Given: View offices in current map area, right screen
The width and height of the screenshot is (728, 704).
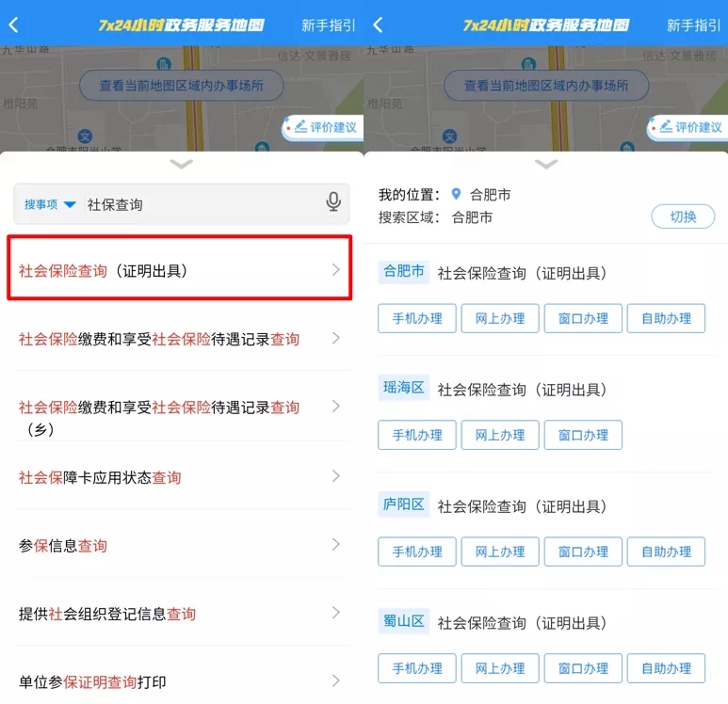Looking at the screenshot, I should tap(546, 86).
